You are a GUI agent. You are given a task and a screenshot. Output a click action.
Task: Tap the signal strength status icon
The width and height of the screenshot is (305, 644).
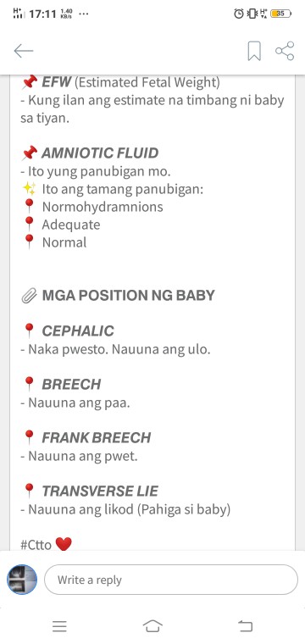[19, 14]
